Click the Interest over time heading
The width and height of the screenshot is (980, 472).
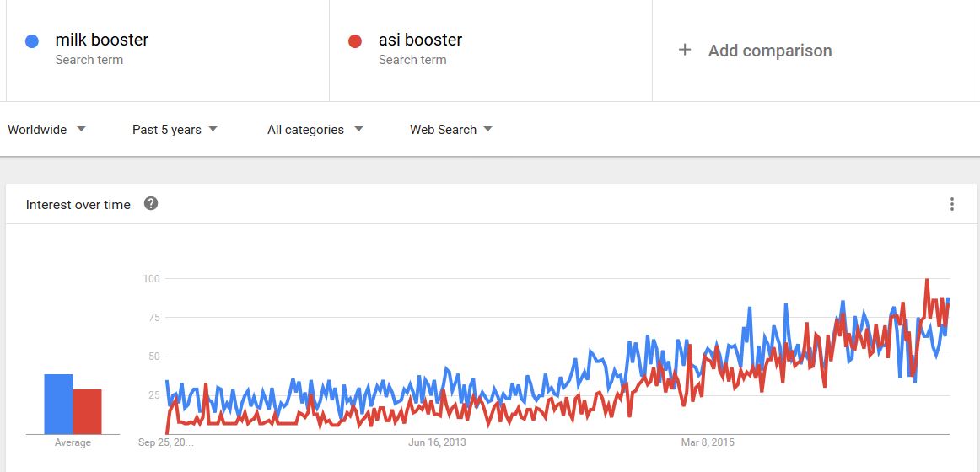point(78,204)
